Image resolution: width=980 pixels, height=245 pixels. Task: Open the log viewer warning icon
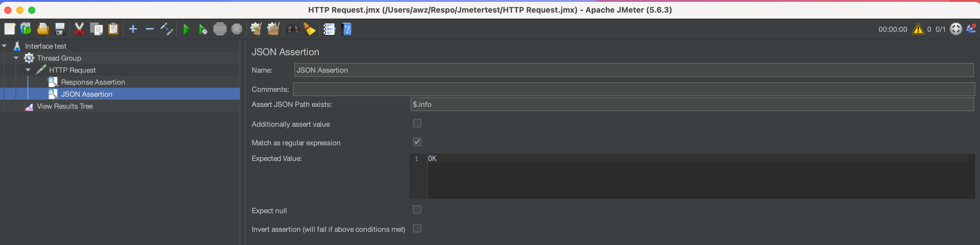tap(918, 29)
